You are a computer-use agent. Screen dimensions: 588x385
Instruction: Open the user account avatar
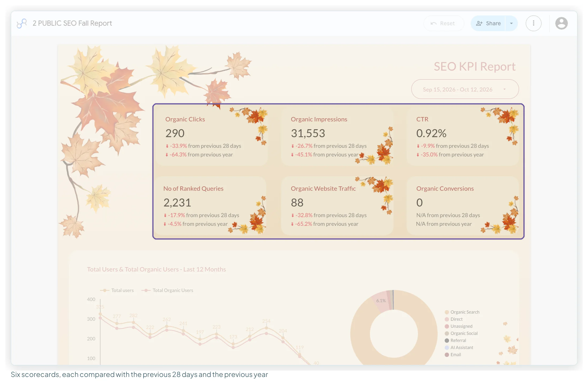point(561,23)
